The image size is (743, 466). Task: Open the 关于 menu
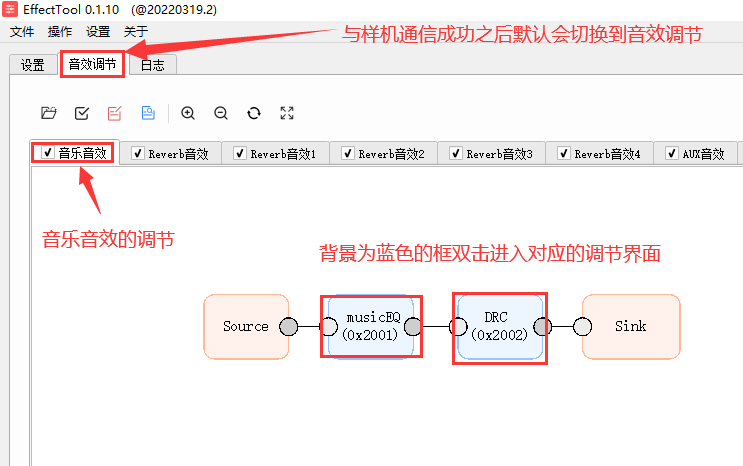pyautogui.click(x=136, y=32)
